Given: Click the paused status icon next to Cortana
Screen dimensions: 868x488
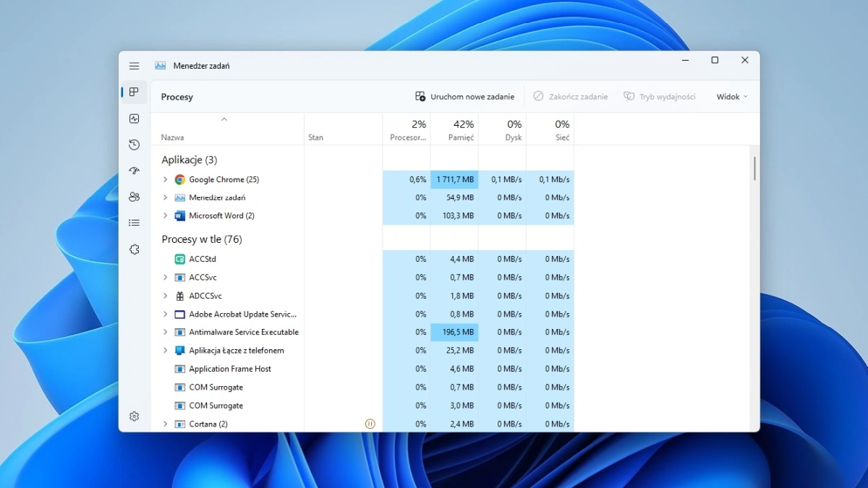Looking at the screenshot, I should click(370, 424).
